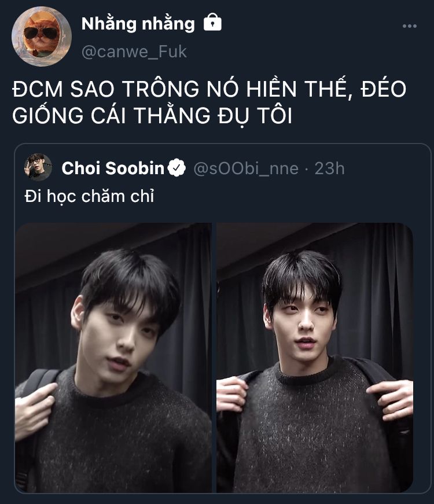Click the tweet line starting with ĐCM SAO
Image resolution: width=434 pixels, height=504 pixels.
pos(209,89)
